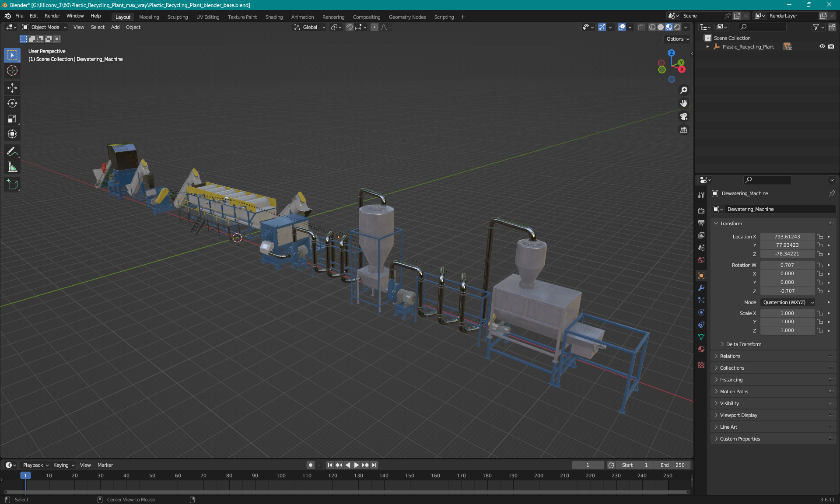Click the Location X value field
This screenshot has height=504, width=840.
pos(787,237)
